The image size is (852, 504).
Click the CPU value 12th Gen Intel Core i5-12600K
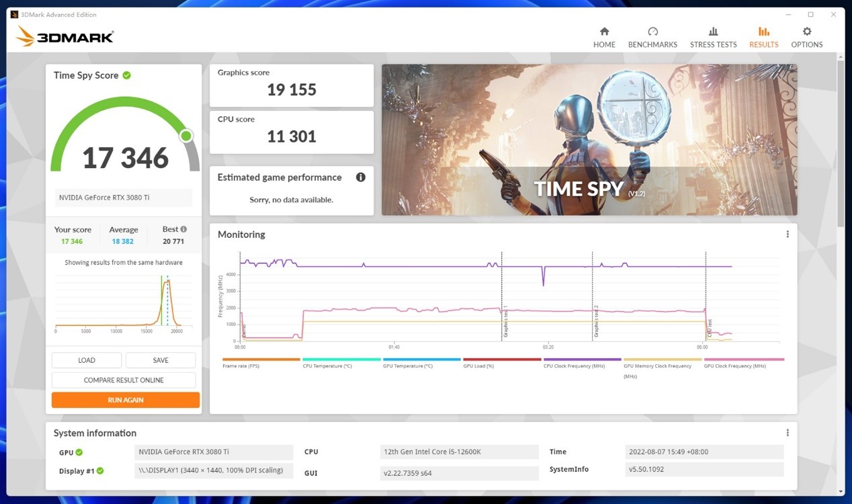click(459, 452)
